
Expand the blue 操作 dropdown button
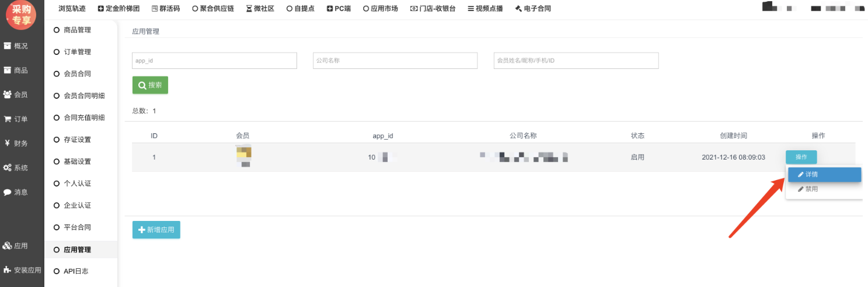tap(801, 157)
